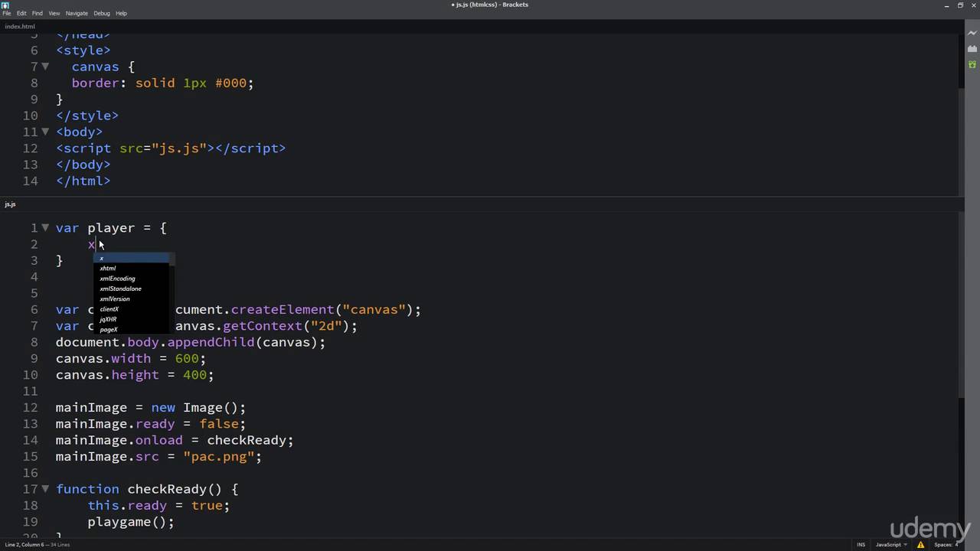Open the Edit menu

pos(21,13)
